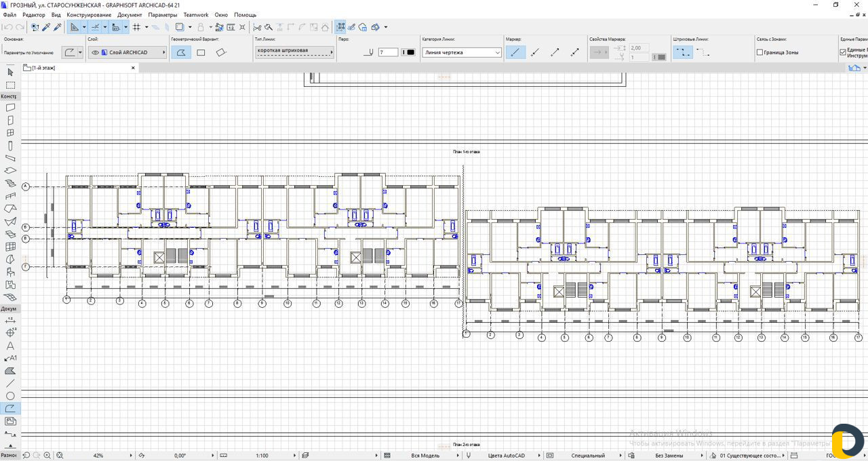Toggle the eye on 'Слой ARCHICAD'
Viewport: 868px width, 461px height.
click(x=96, y=52)
